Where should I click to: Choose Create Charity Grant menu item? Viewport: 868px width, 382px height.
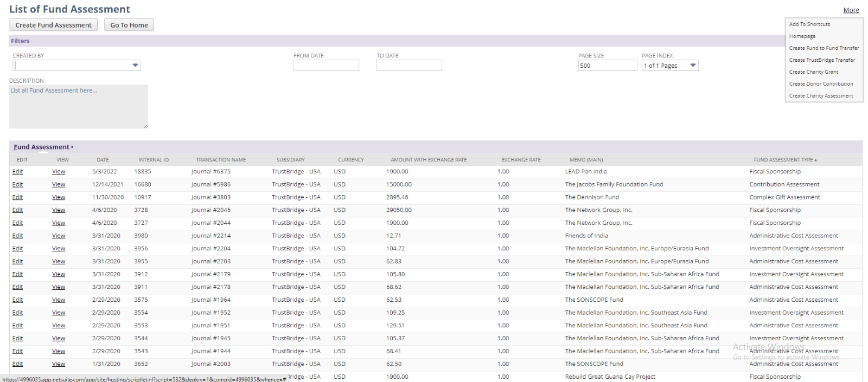pyautogui.click(x=813, y=72)
